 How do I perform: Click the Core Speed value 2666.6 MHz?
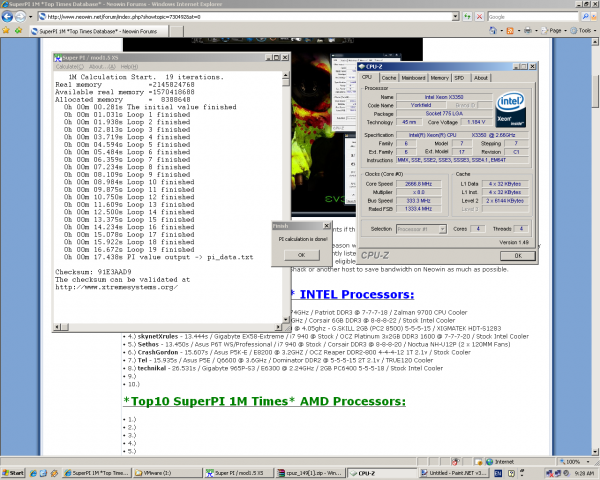(x=418, y=184)
